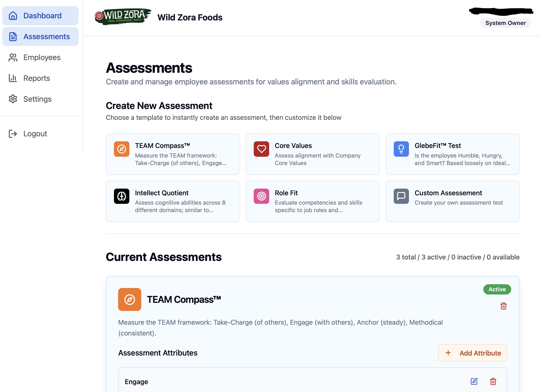
Task: Switch to the Settings section
Action: pyautogui.click(x=37, y=99)
